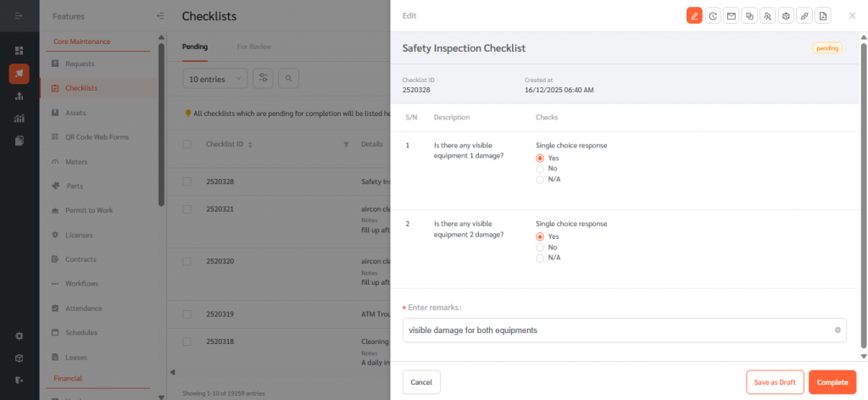Open Assets in the Features menu
868x400 pixels.
click(75, 112)
